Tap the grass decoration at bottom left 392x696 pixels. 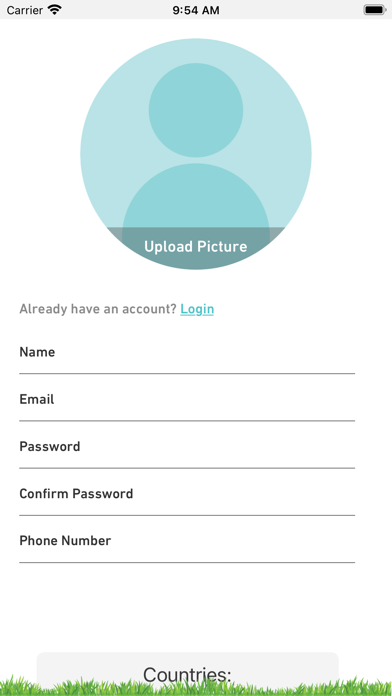pos(18,686)
